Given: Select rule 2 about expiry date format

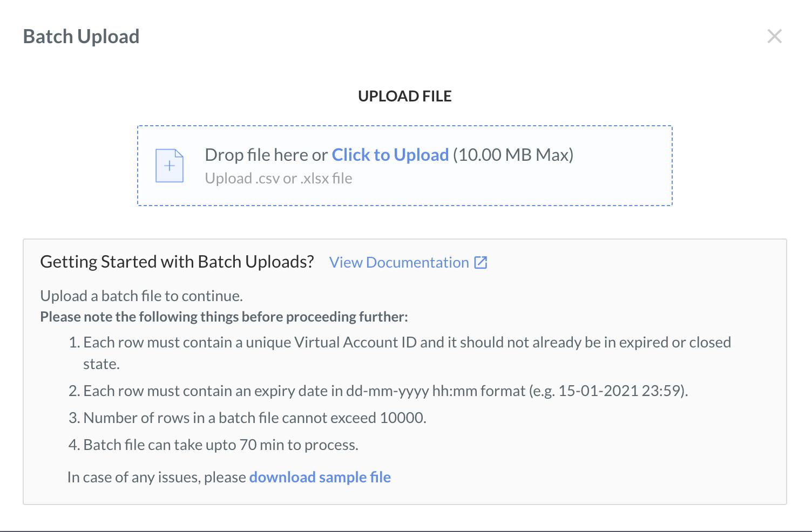Looking at the screenshot, I should pyautogui.click(x=378, y=391).
